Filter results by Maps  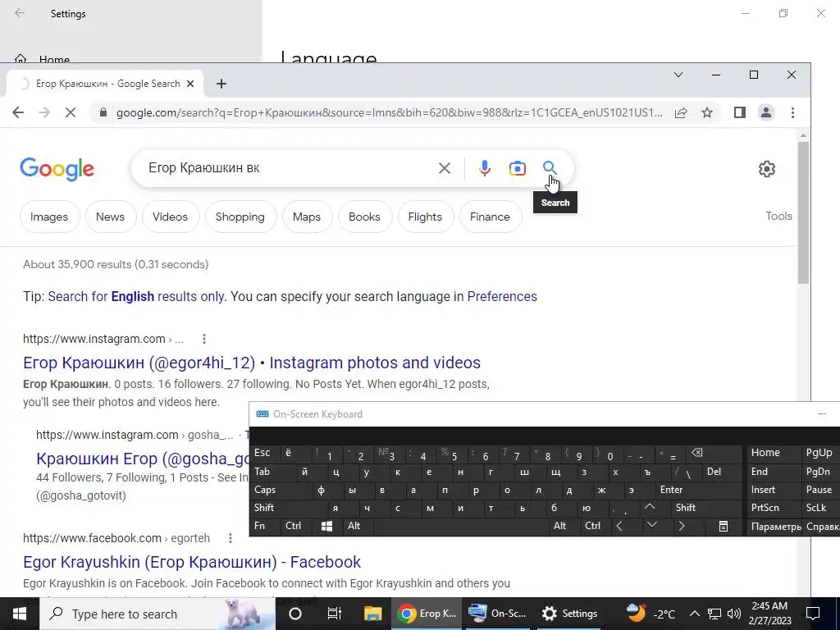coord(307,217)
